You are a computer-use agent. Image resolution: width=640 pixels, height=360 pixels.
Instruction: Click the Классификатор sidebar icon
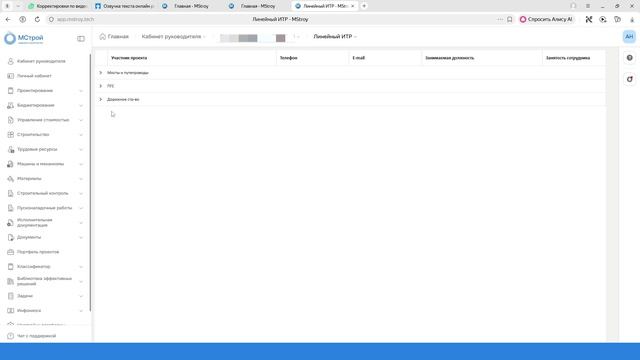(x=11, y=267)
